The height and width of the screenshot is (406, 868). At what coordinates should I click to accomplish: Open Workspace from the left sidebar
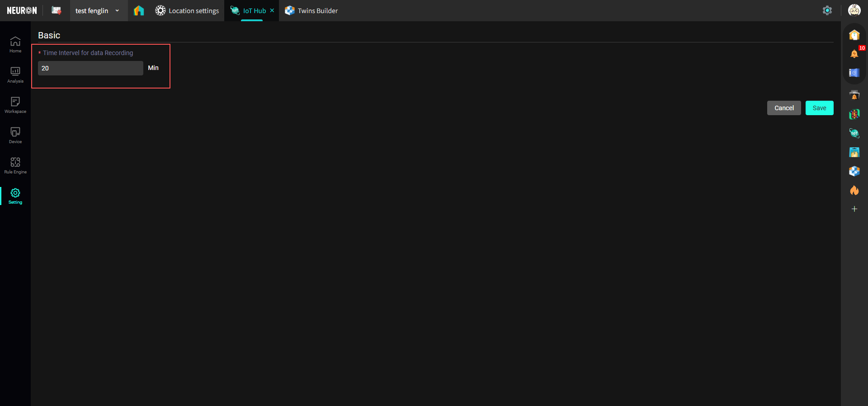(x=15, y=105)
